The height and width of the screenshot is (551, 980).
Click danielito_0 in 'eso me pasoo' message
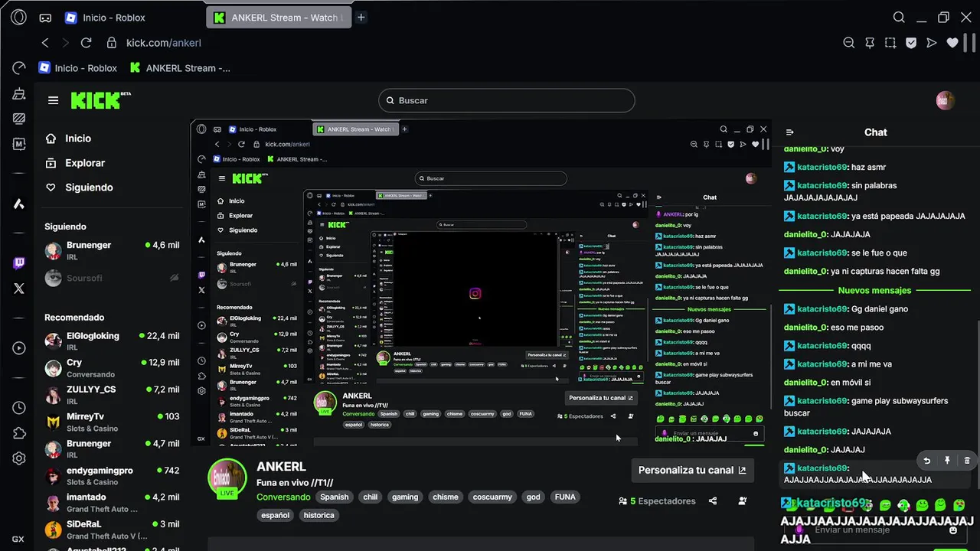pos(805,327)
